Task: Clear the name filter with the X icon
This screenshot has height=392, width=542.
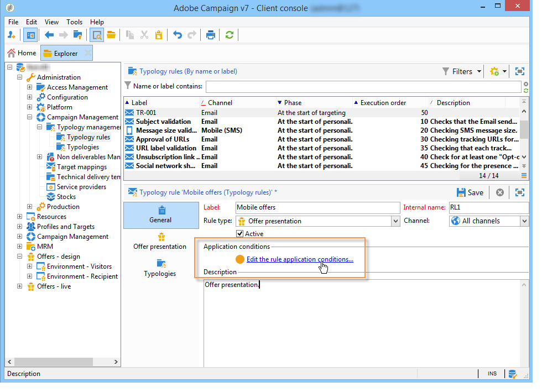Action: click(x=526, y=84)
